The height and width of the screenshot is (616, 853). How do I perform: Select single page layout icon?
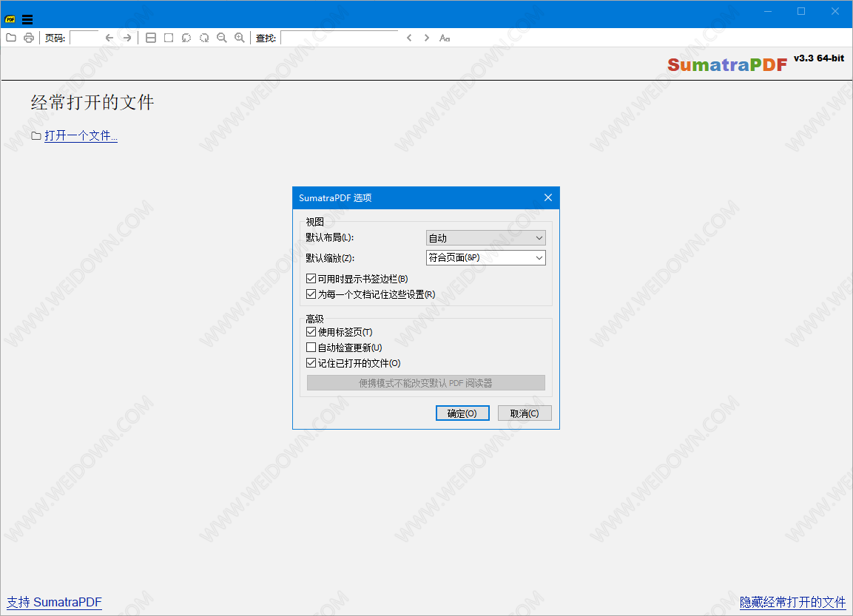pos(169,38)
